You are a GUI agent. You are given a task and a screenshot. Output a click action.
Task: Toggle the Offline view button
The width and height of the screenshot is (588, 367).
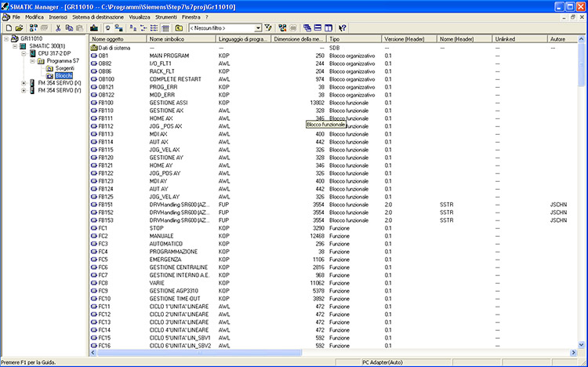(x=108, y=27)
